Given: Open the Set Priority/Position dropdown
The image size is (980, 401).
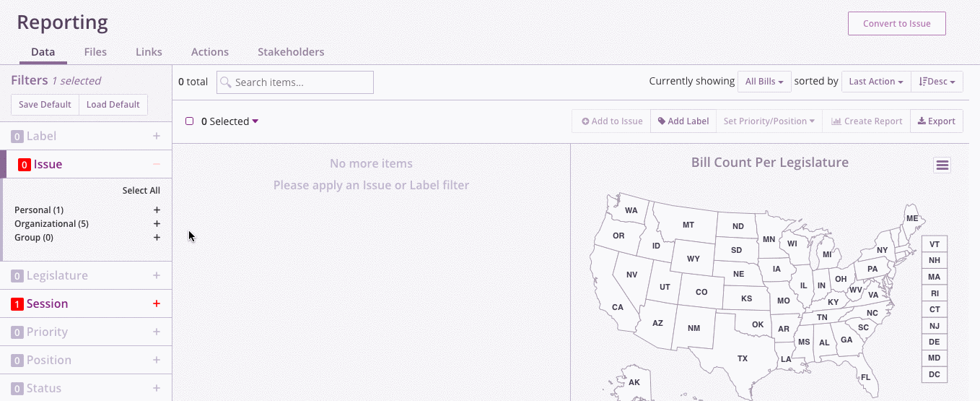Looking at the screenshot, I should pyautogui.click(x=769, y=121).
